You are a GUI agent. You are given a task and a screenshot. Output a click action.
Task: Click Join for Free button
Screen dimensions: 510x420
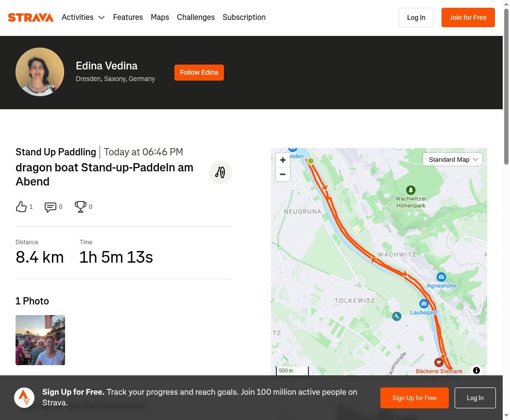click(x=468, y=17)
